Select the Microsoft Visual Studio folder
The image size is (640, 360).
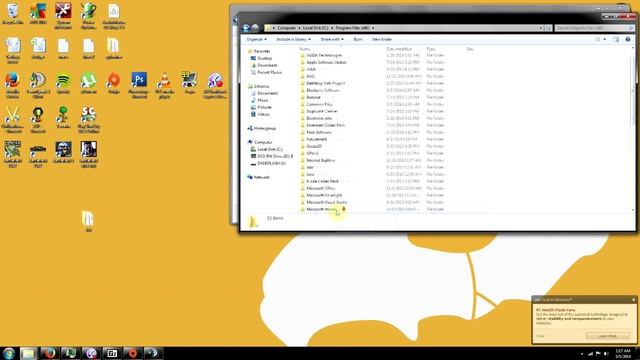coord(327,202)
